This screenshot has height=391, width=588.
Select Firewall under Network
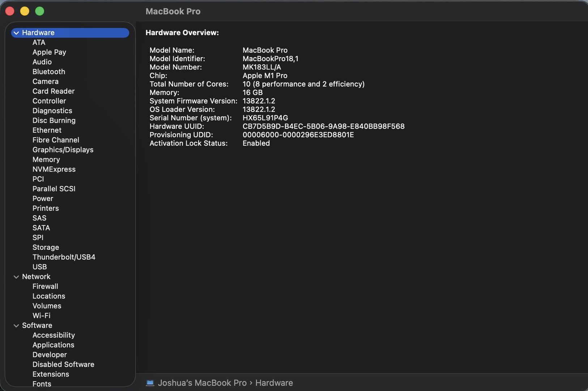(x=45, y=286)
